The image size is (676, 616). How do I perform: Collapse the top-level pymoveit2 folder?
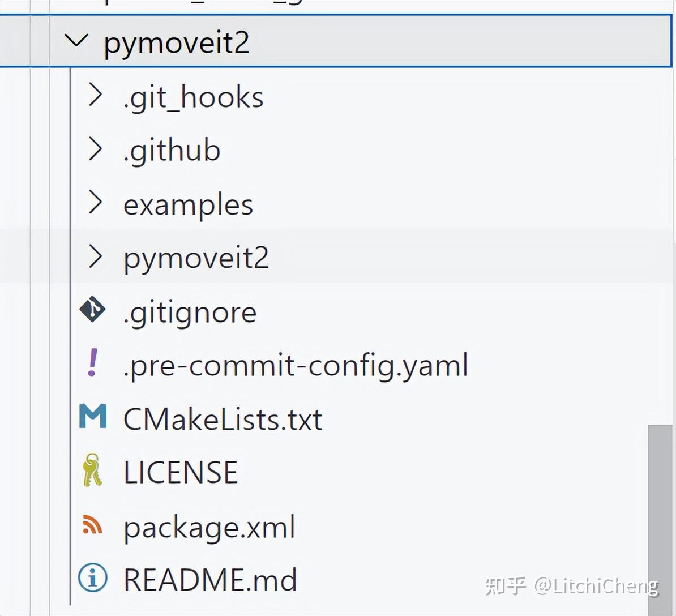coord(79,41)
